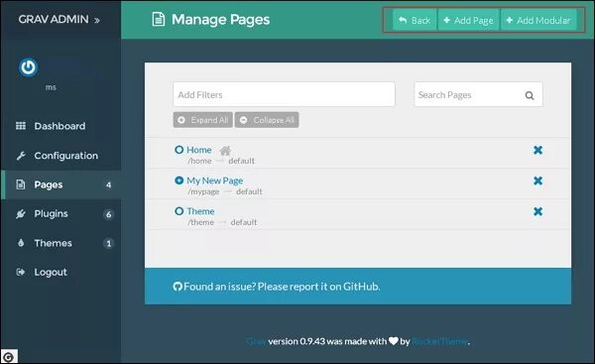The width and height of the screenshot is (595, 364).
Task: Click the Themes droplet icon
Action: click(x=21, y=243)
